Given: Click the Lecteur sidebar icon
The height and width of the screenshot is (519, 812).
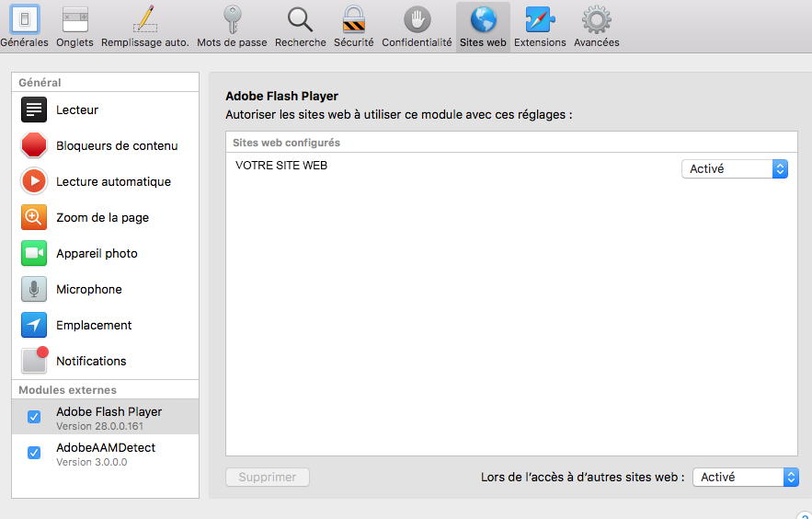Looking at the screenshot, I should pos(34,110).
